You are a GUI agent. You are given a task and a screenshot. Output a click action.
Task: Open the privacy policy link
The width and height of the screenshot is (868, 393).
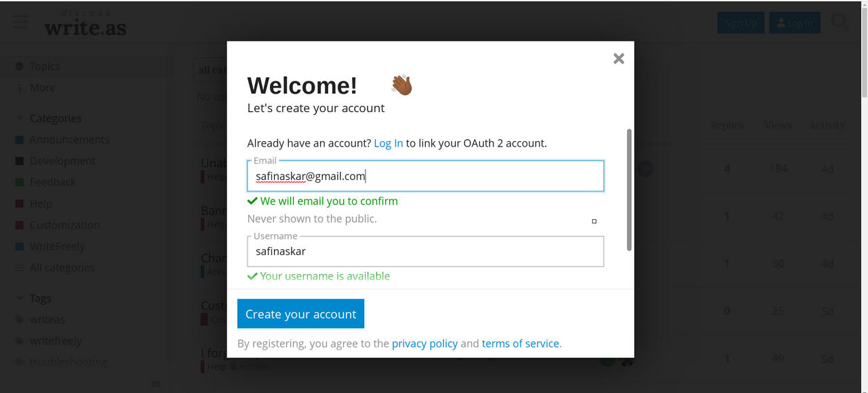click(x=425, y=343)
